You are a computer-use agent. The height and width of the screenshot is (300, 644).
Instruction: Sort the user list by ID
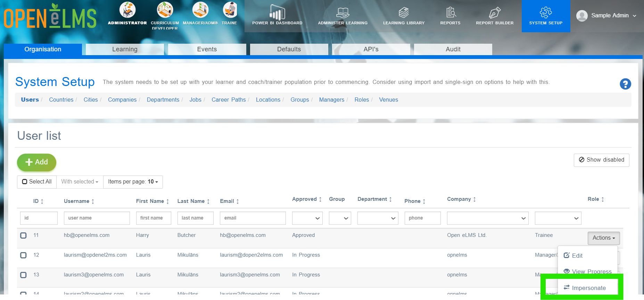point(38,201)
